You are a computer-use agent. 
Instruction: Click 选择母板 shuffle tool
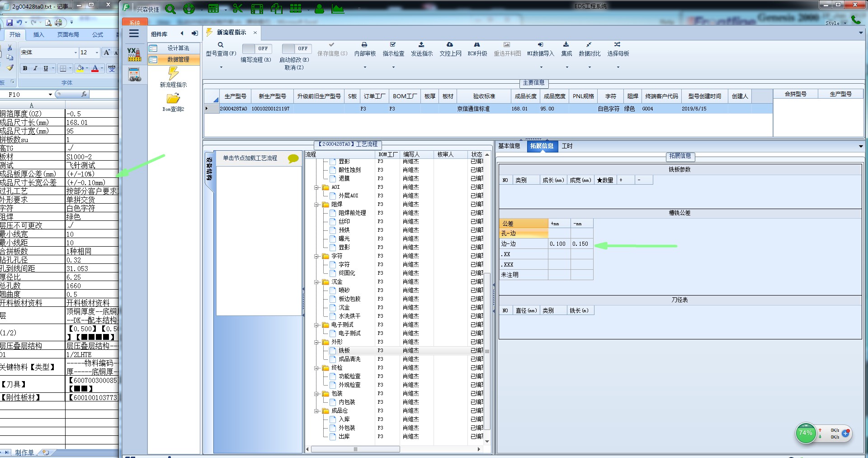[618, 49]
